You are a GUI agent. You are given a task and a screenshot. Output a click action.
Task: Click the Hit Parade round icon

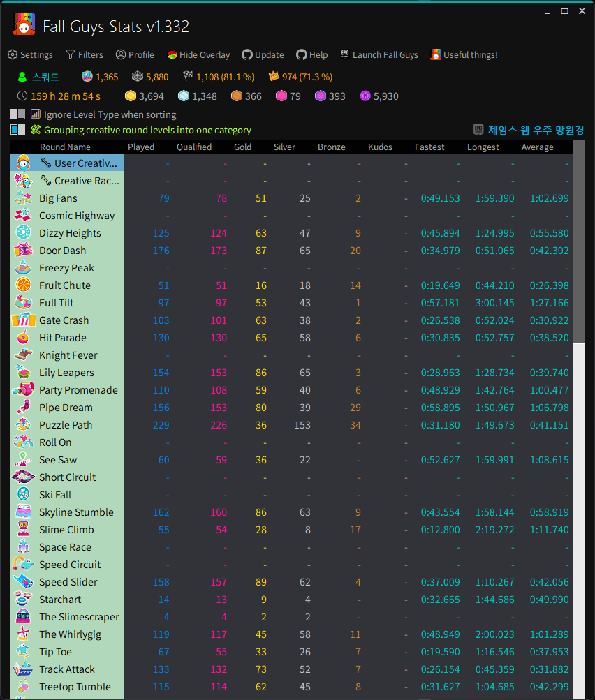23,338
